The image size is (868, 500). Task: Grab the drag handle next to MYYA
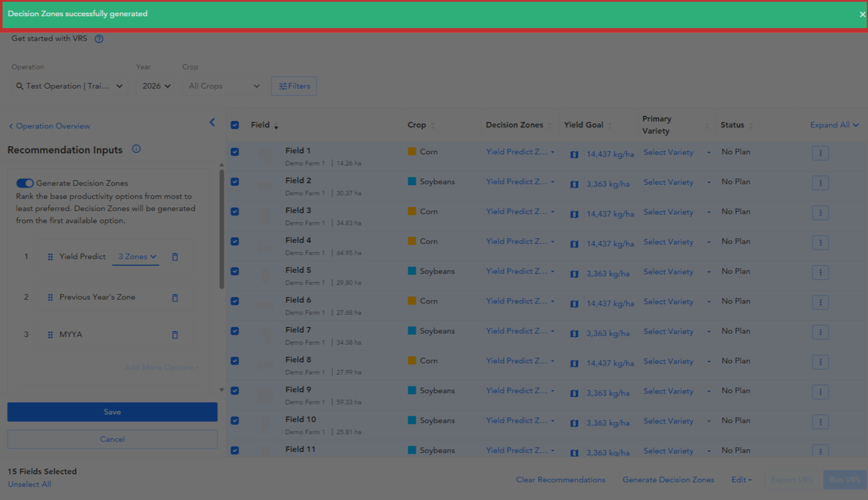50,335
